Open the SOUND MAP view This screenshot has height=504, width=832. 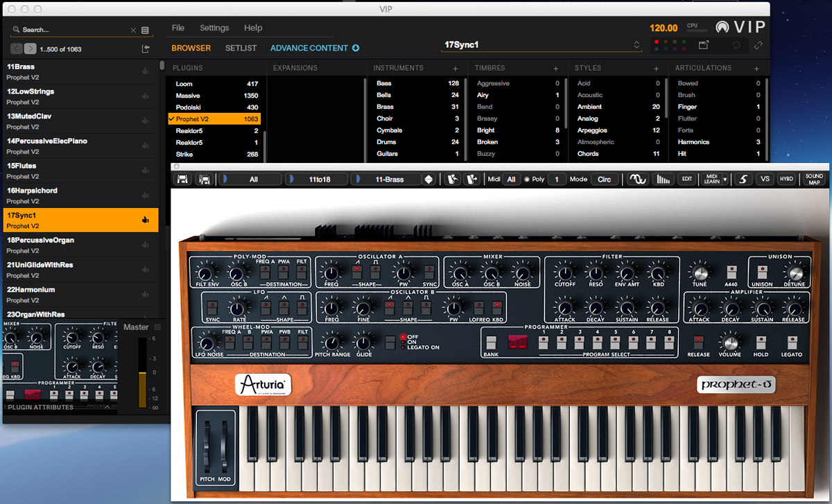pos(814,179)
